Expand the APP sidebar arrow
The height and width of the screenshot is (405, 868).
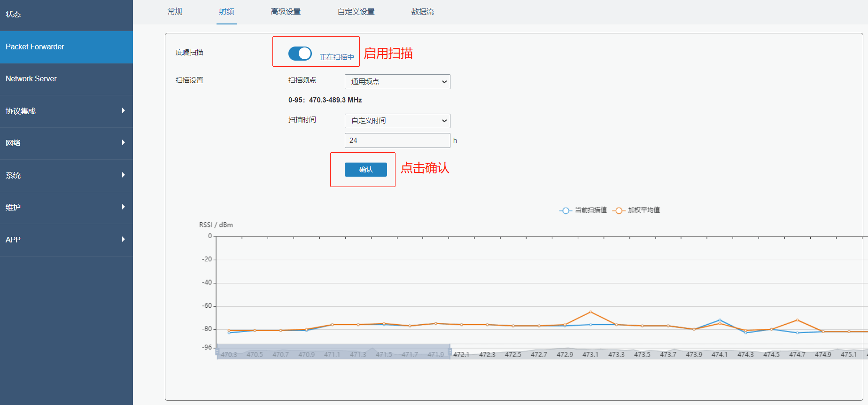click(123, 240)
